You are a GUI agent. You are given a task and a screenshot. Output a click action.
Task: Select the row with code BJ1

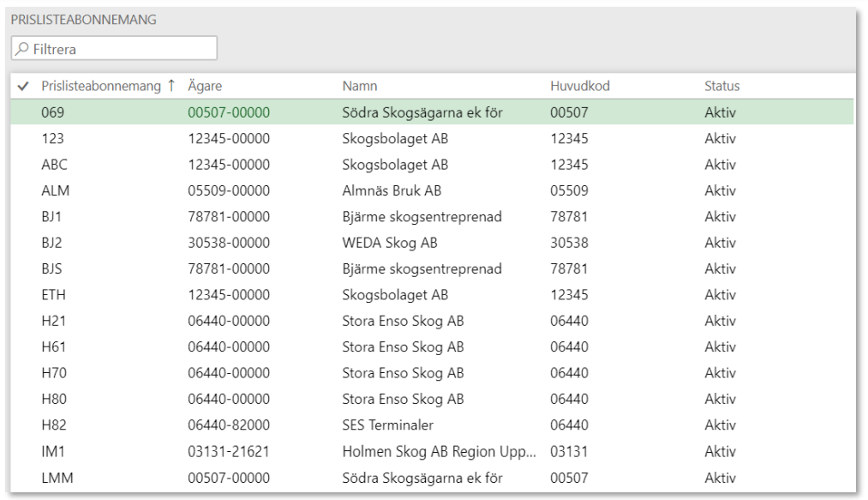point(432,216)
